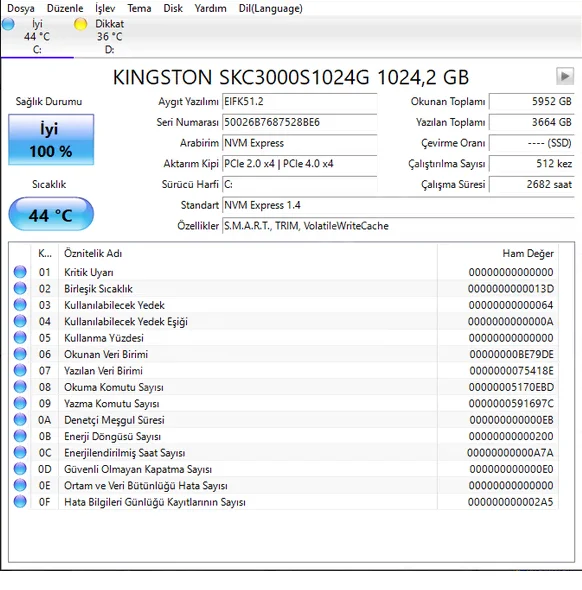Click Yazılan Toplamı value 3664 GB
582x590 pixels.
(x=532, y=122)
